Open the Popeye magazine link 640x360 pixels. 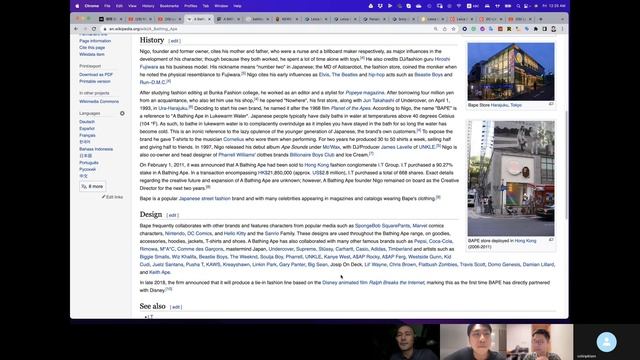(365, 93)
